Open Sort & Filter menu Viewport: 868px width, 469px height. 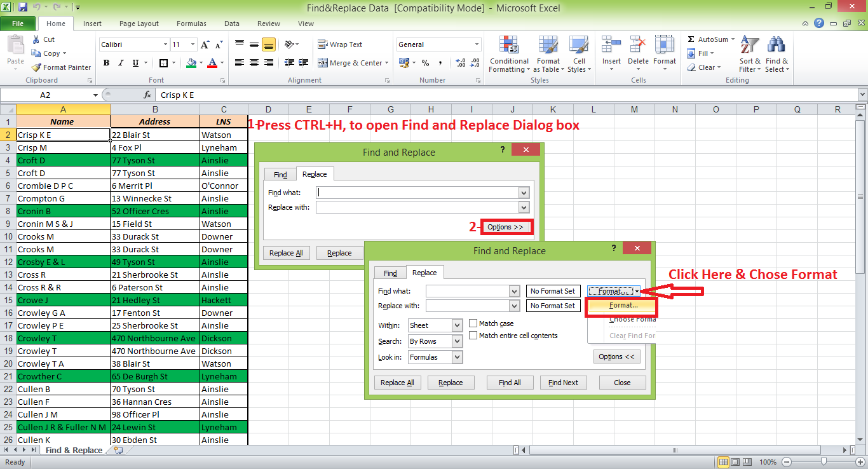pyautogui.click(x=750, y=54)
